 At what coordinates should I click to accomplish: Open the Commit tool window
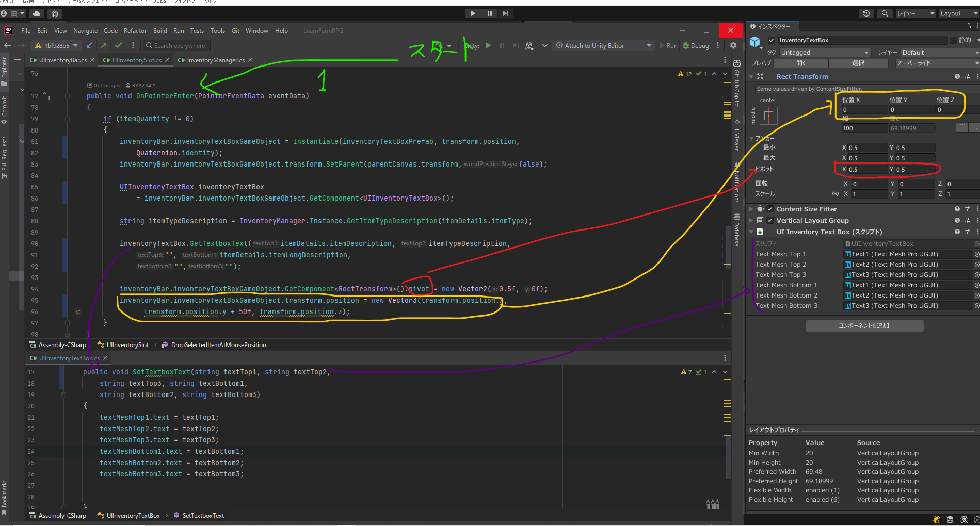coord(4,110)
